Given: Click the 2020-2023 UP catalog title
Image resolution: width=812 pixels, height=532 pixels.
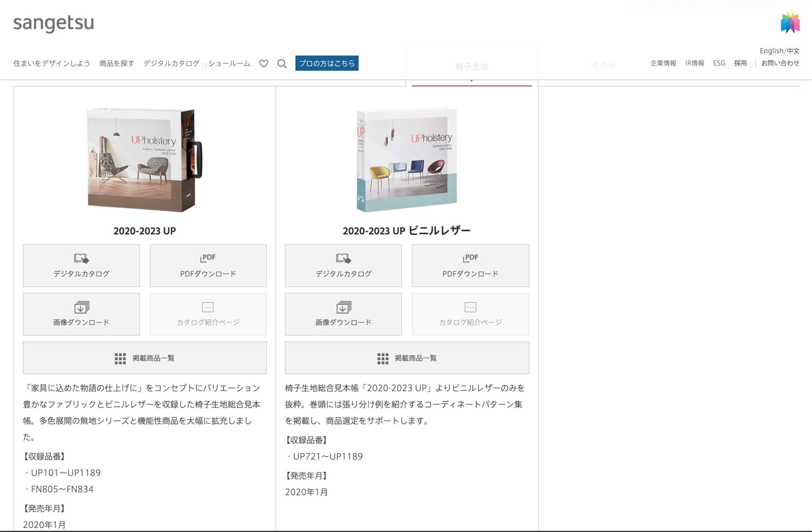Looking at the screenshot, I should point(145,231).
